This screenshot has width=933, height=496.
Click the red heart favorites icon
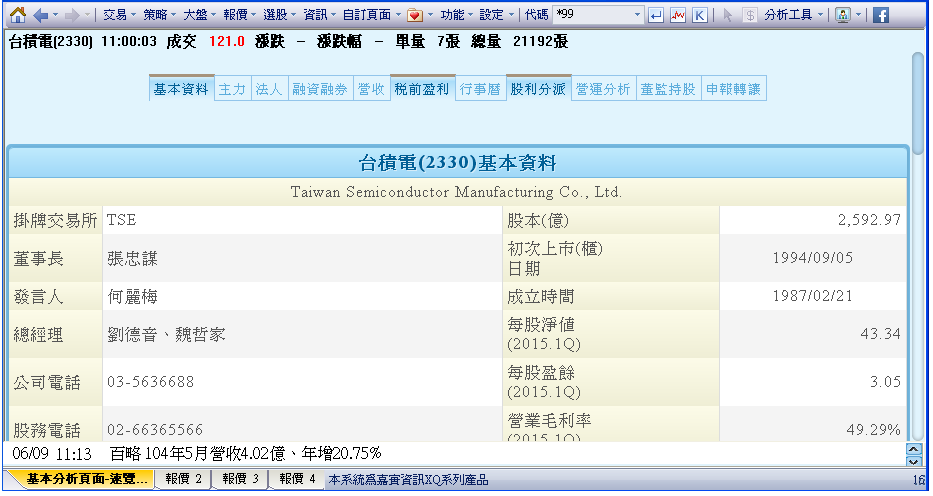click(414, 15)
